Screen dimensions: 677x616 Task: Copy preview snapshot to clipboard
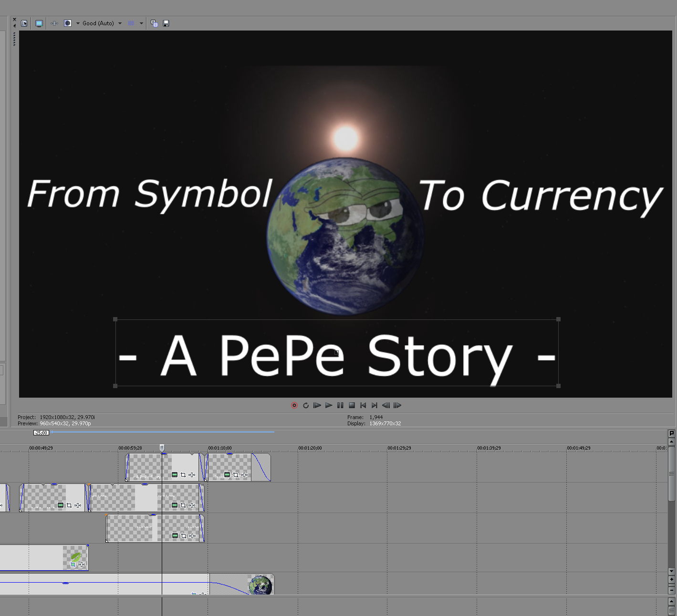point(154,23)
